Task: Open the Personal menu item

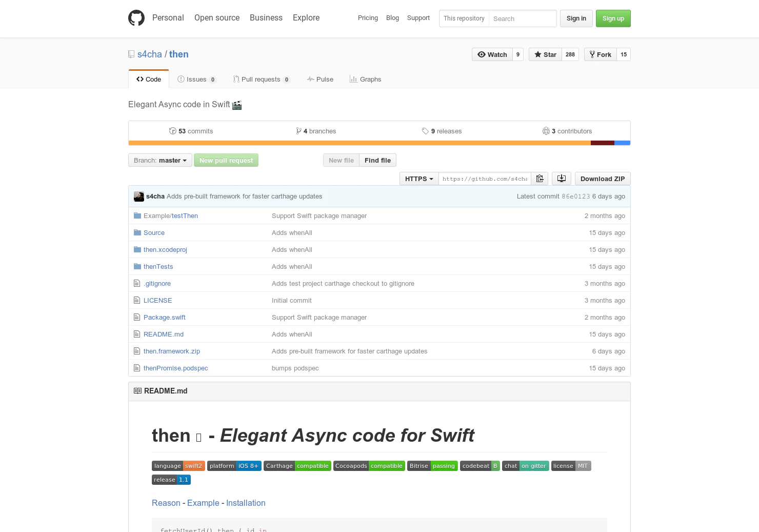Action: 168,17
